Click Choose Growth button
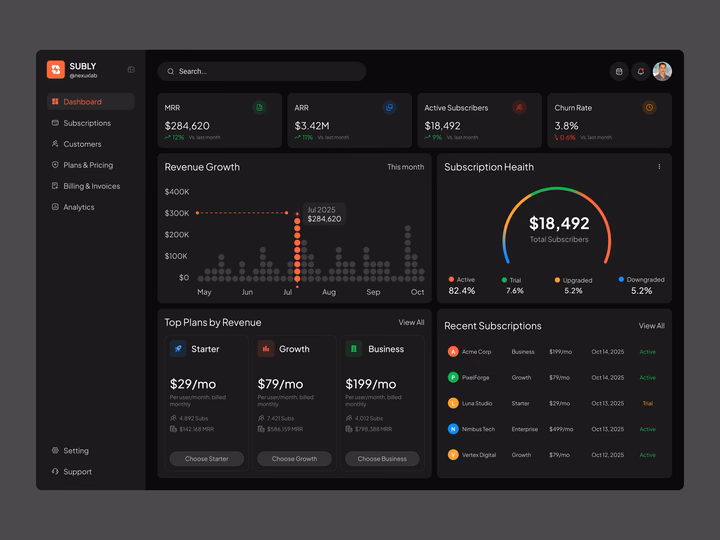The width and height of the screenshot is (720, 540). pos(294,459)
